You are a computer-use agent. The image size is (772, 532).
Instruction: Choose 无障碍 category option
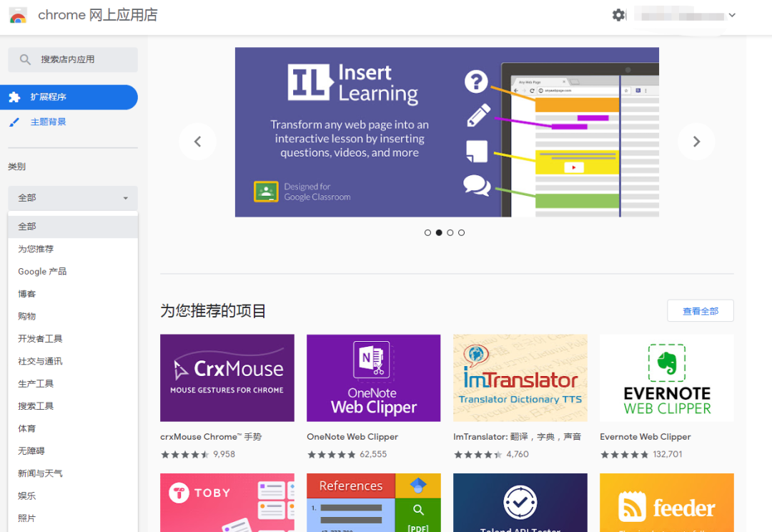pos(73,451)
